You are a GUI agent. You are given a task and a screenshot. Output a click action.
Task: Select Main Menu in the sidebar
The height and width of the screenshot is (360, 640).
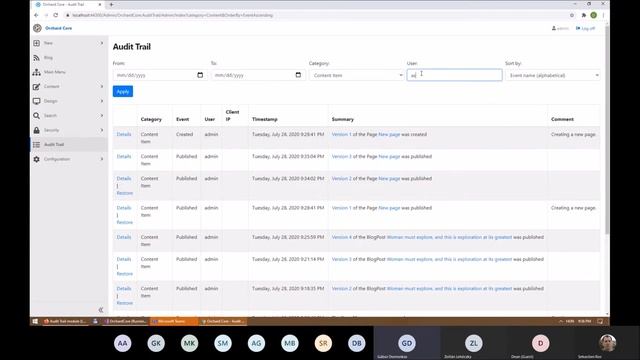click(x=55, y=72)
